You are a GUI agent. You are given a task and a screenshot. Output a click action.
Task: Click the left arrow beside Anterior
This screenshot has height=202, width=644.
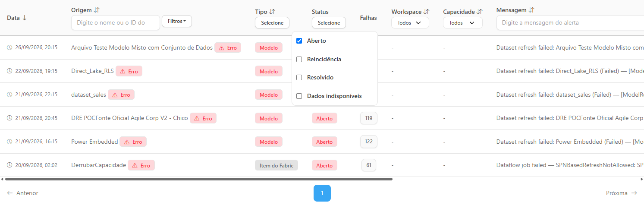pos(10,193)
